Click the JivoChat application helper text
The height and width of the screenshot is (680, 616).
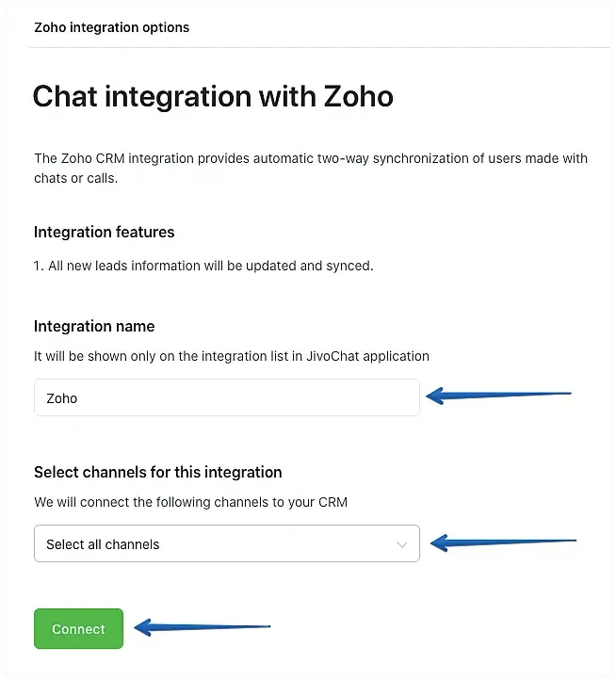pos(232,356)
